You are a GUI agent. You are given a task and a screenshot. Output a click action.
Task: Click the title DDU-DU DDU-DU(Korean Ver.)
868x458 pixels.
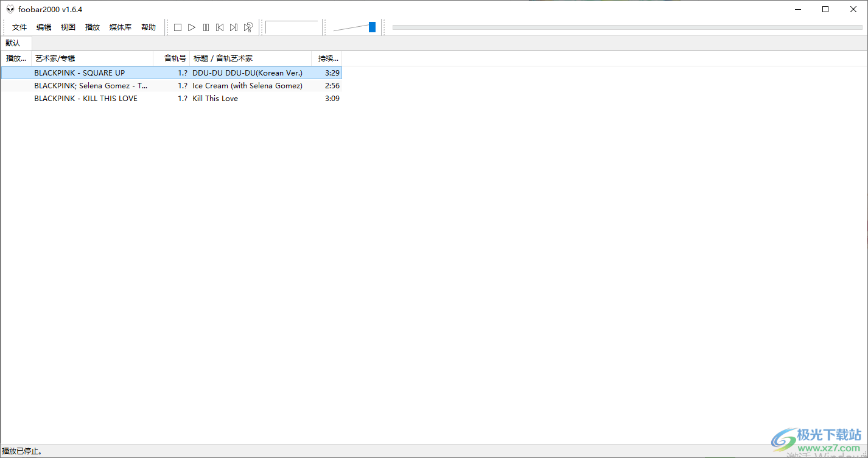tap(247, 73)
